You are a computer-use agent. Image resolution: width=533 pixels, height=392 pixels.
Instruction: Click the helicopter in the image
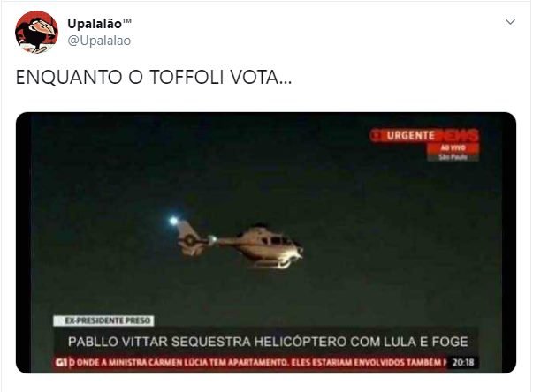(240, 244)
